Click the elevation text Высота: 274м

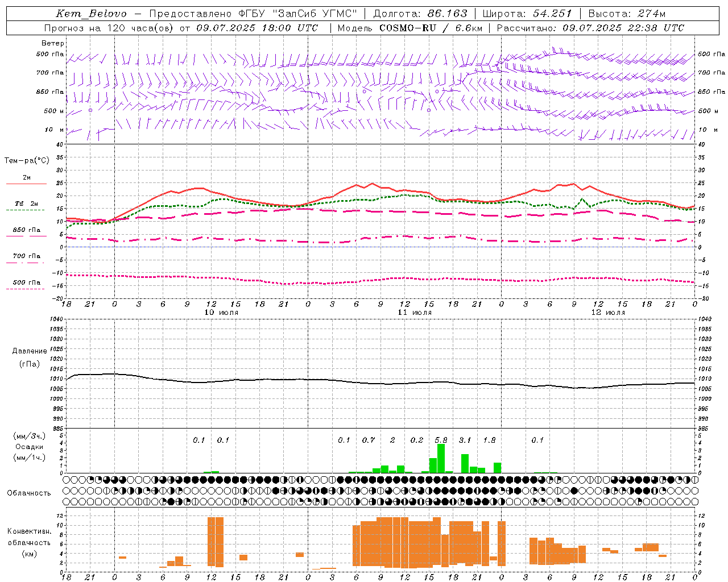coord(627,14)
